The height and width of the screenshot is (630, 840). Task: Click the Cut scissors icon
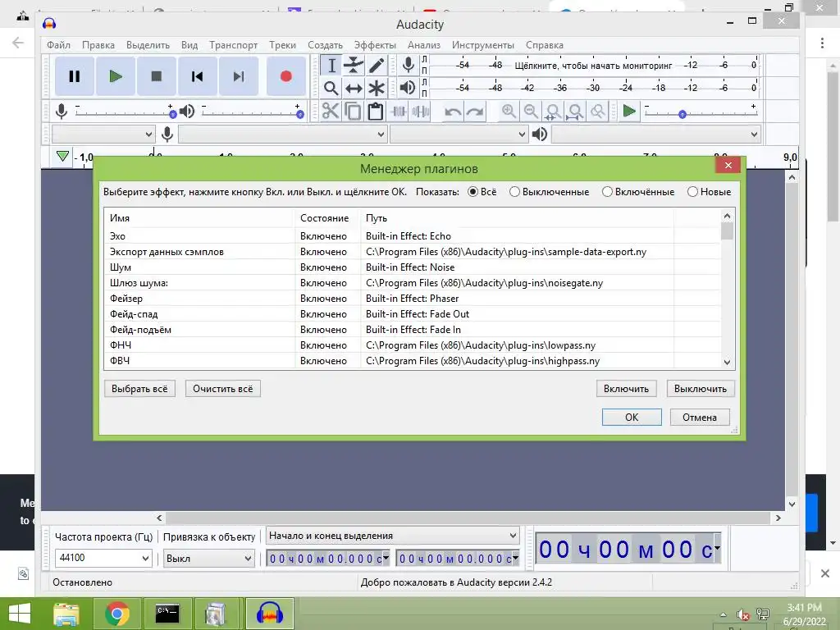pyautogui.click(x=331, y=112)
